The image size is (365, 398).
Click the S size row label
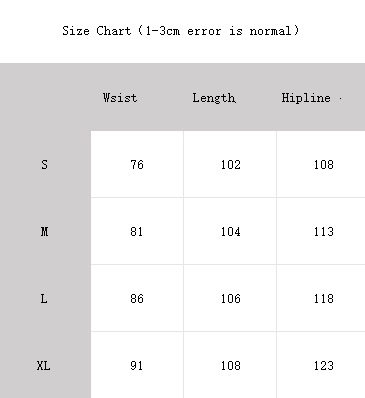pyautogui.click(x=44, y=165)
